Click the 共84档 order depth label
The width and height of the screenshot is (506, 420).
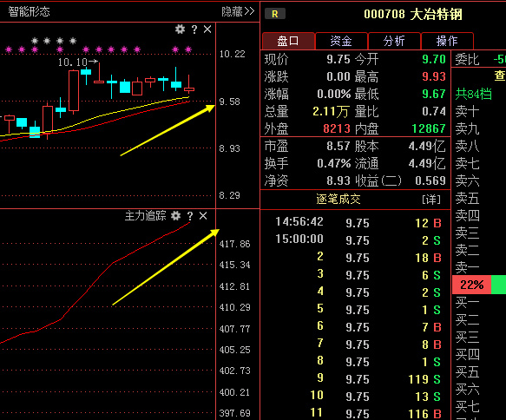coord(473,94)
